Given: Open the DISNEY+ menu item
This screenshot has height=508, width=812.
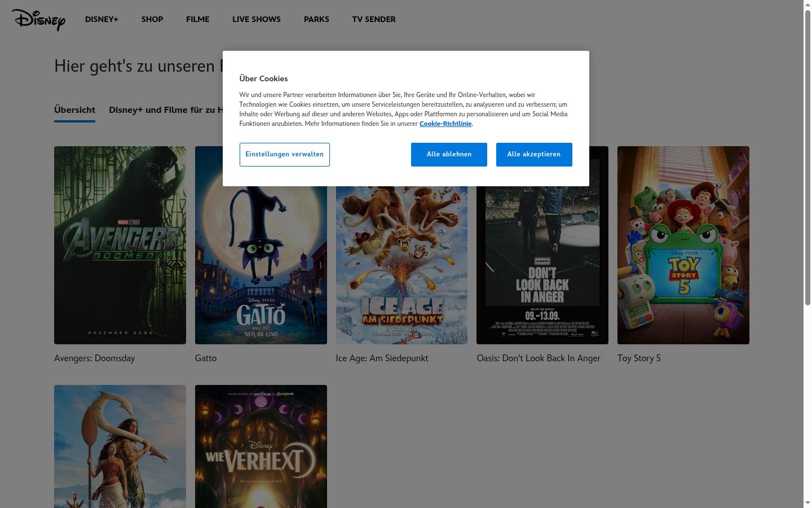Looking at the screenshot, I should (x=101, y=19).
